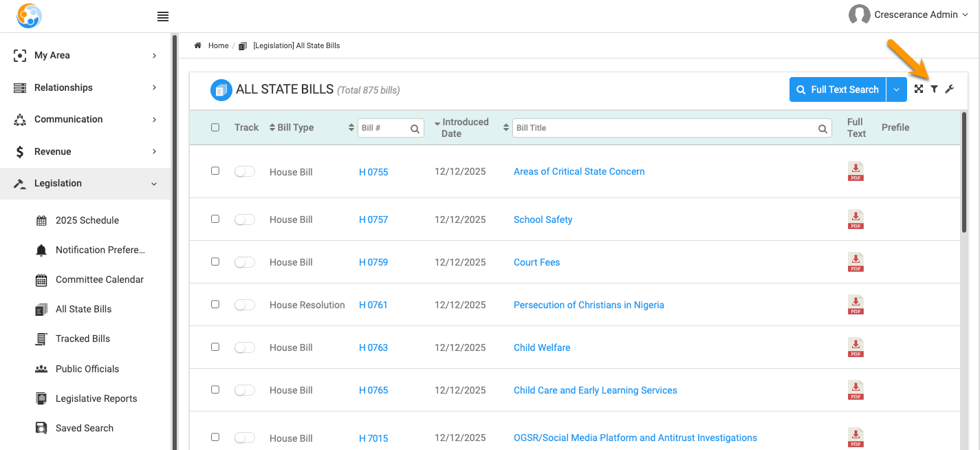Open bill H 0765 link
980x450 pixels.
click(373, 390)
